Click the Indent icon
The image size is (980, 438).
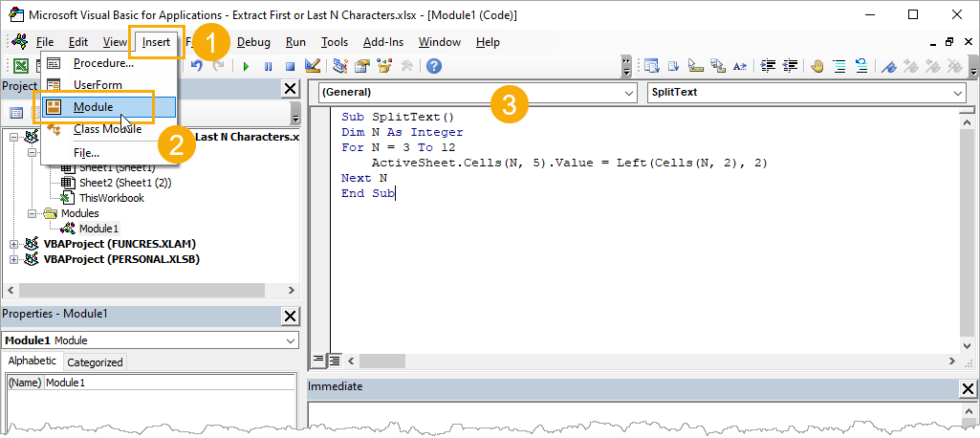click(768, 66)
